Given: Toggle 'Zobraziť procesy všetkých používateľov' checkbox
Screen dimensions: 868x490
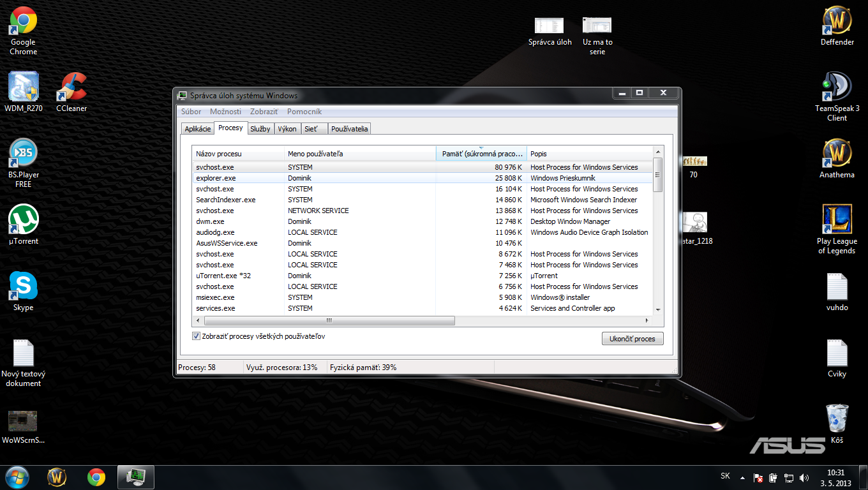Looking at the screenshot, I should (197, 336).
